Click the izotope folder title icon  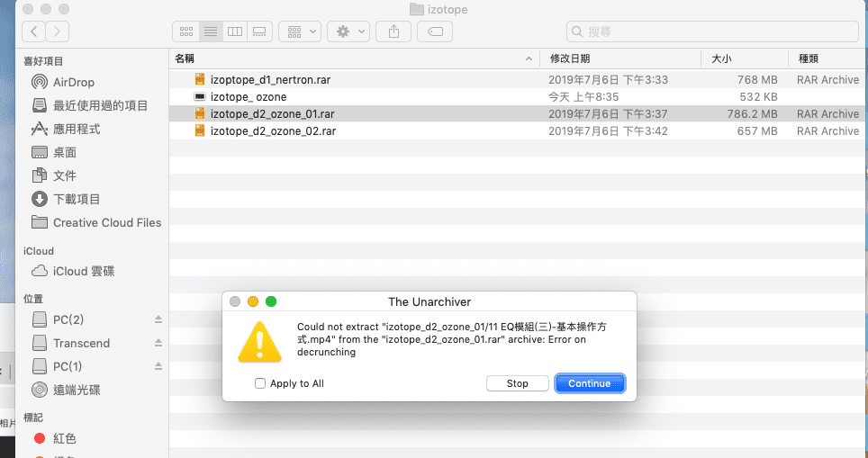[x=416, y=9]
